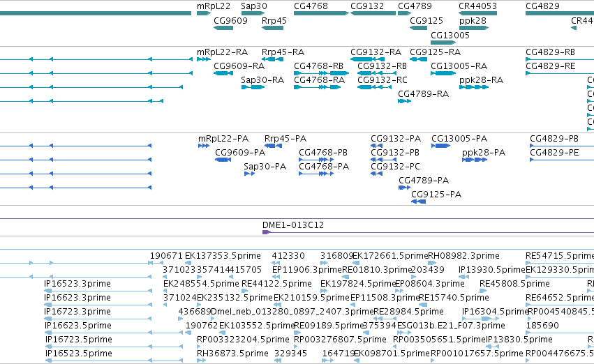This screenshot has height=364, width=594.
Task: Select transcript ppk28-RA
Action: click(x=474, y=87)
